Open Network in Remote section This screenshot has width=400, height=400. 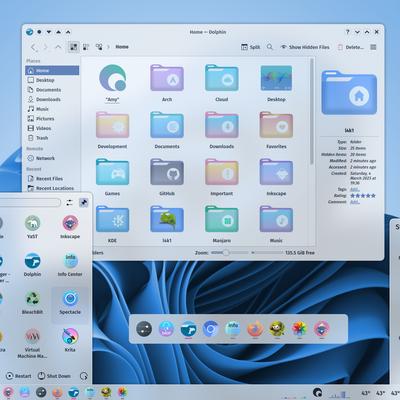(52, 158)
